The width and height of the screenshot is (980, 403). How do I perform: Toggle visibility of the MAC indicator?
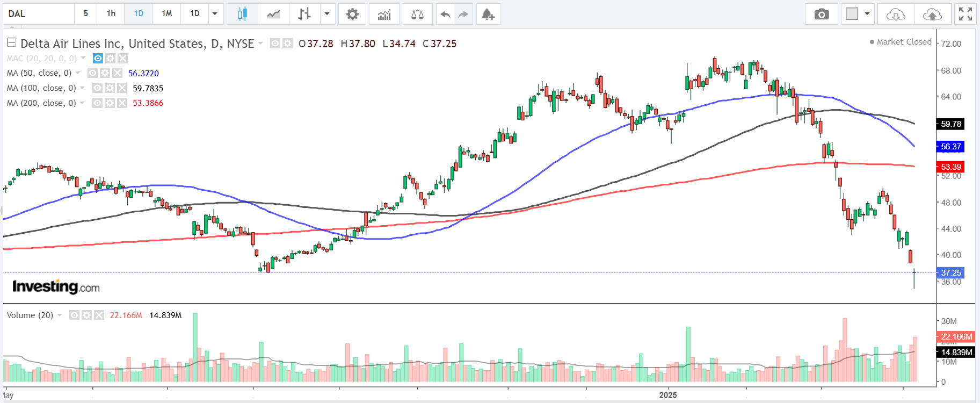coord(98,58)
